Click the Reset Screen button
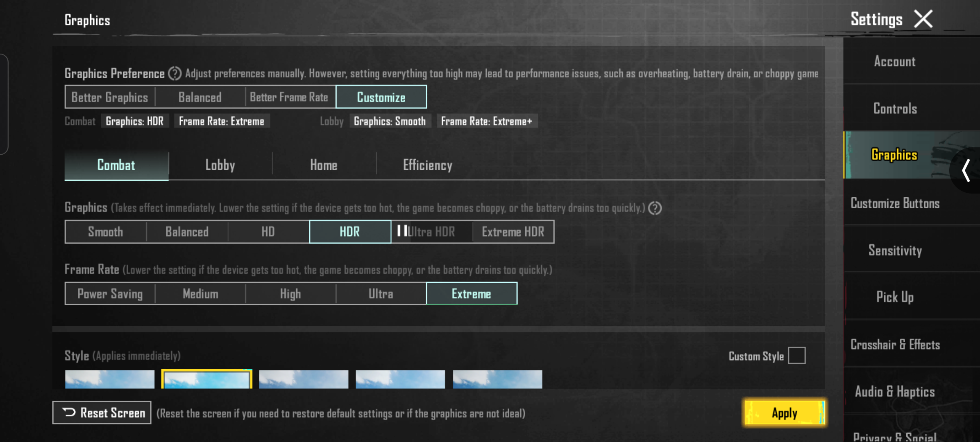This screenshot has height=442, width=980. 102,413
